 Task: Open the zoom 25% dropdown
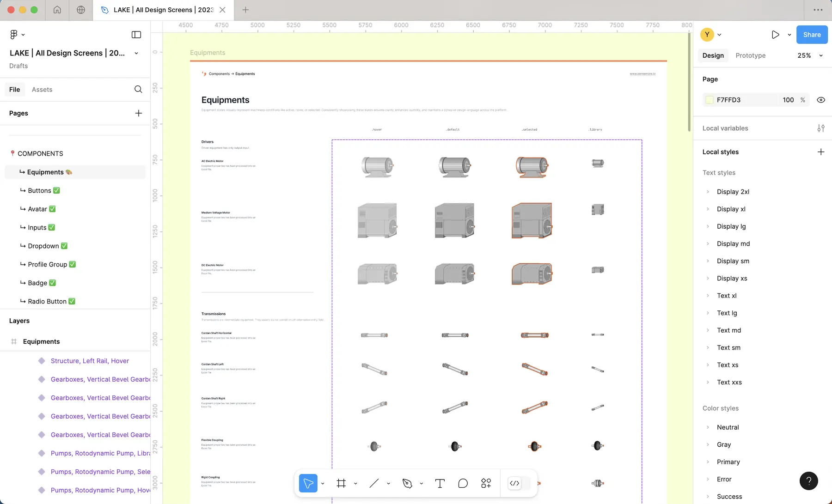tap(810, 55)
